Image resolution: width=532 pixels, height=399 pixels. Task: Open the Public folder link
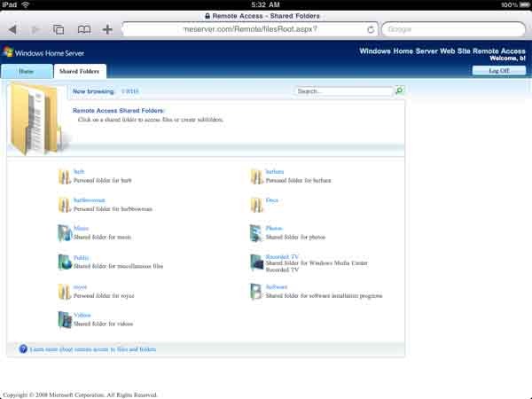(81, 258)
